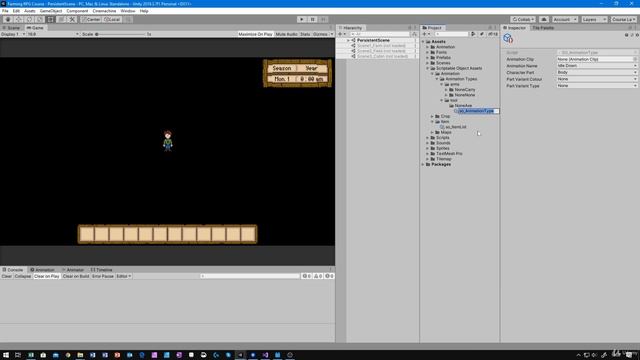Viewport: 640px width, 360px height.
Task: Click the Console Clear button
Action: 7,276
